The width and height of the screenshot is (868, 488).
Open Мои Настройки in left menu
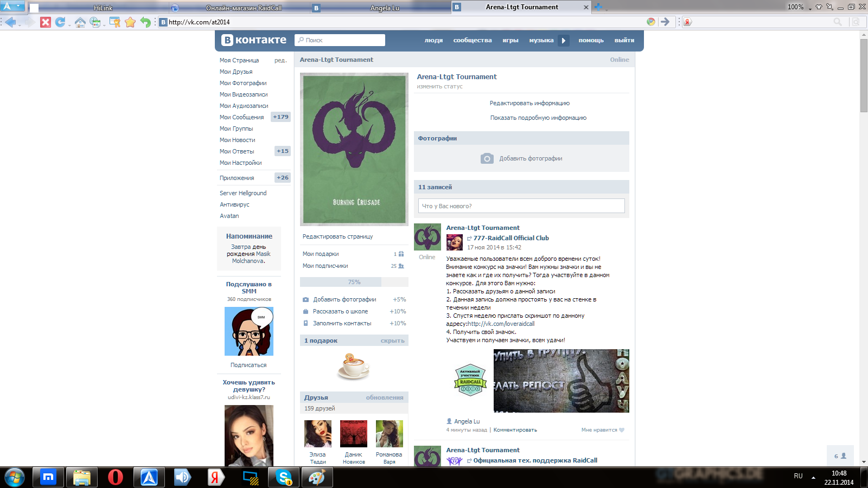[x=240, y=163]
